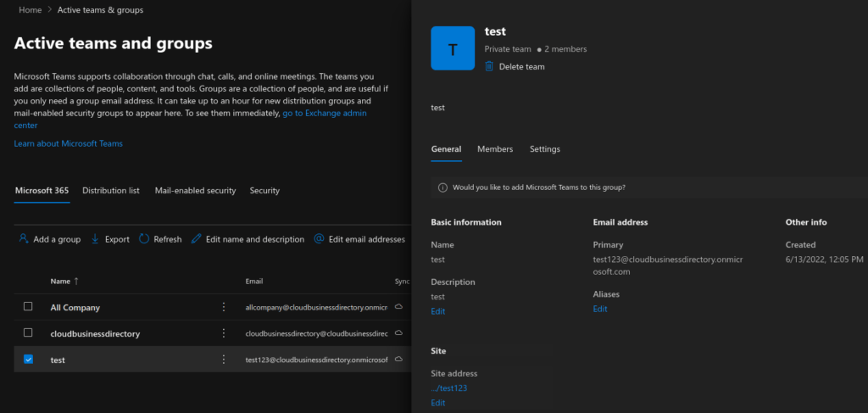Image resolution: width=868 pixels, height=413 pixels.
Task: Click the Export download icon
Action: [x=95, y=238]
